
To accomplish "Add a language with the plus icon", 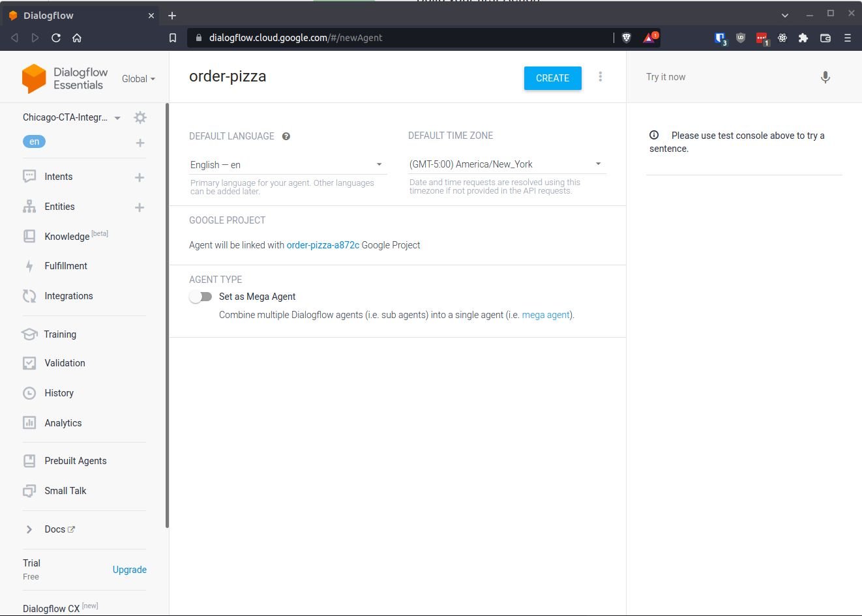I will pos(140,143).
